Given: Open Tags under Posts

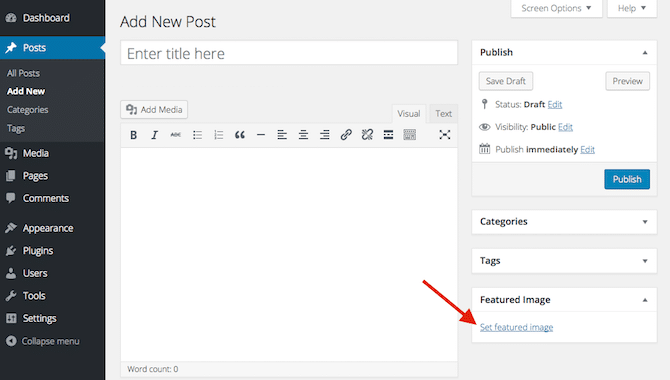Looking at the screenshot, I should [x=16, y=128].
